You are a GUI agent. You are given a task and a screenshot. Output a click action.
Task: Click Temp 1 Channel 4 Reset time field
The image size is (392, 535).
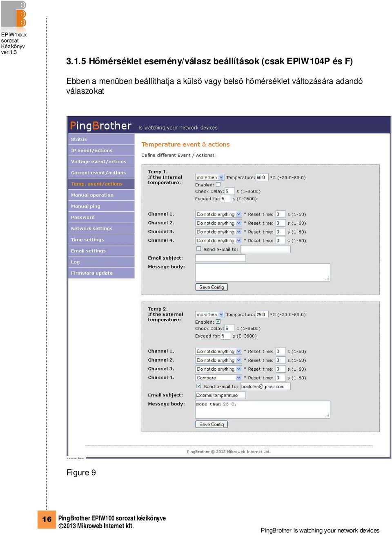pos(281,241)
